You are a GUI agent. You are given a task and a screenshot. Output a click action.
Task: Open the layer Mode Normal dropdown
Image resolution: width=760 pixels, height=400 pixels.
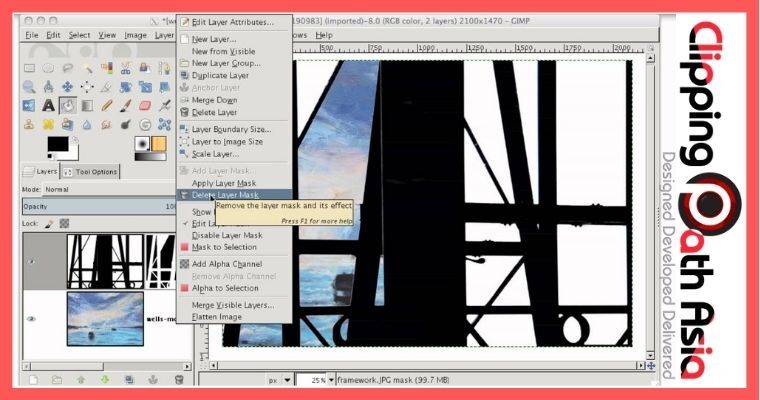coord(110,189)
